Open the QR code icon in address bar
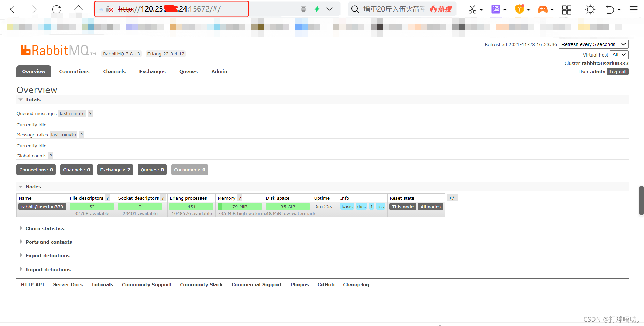Viewport: 644px width, 326px height. point(304,9)
